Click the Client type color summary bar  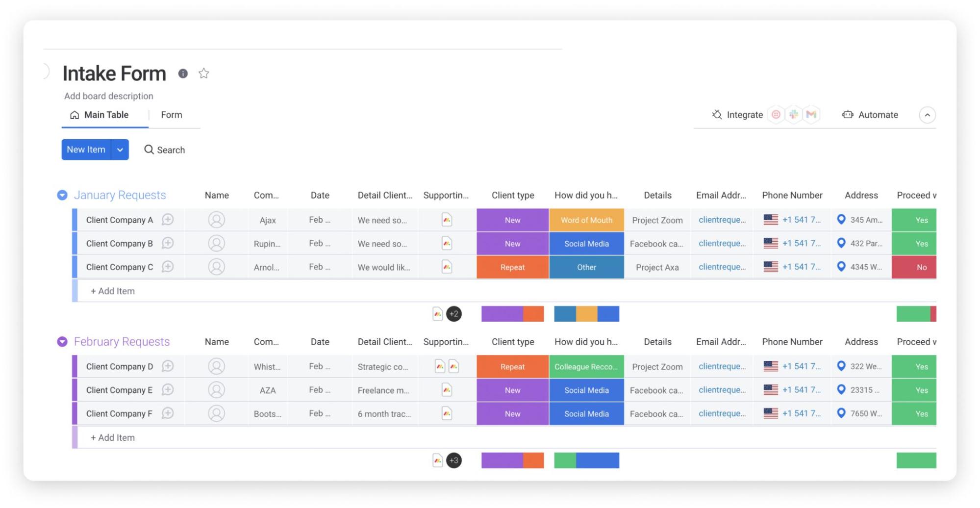coord(512,313)
